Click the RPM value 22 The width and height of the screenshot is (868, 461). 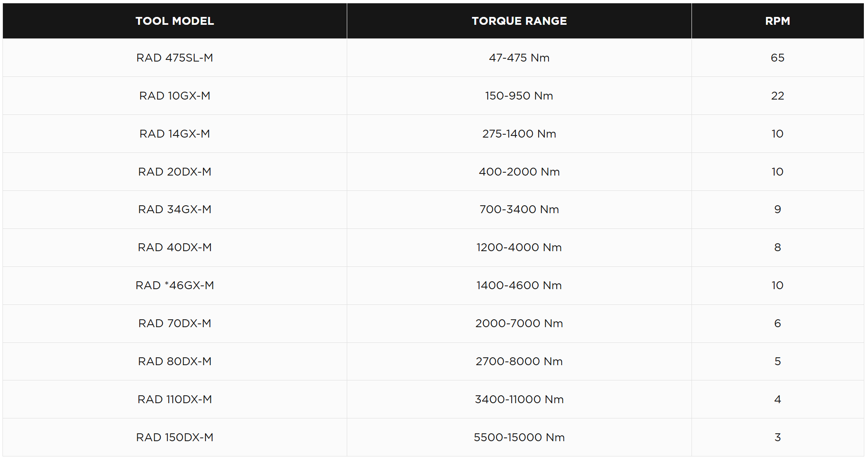pyautogui.click(x=777, y=96)
